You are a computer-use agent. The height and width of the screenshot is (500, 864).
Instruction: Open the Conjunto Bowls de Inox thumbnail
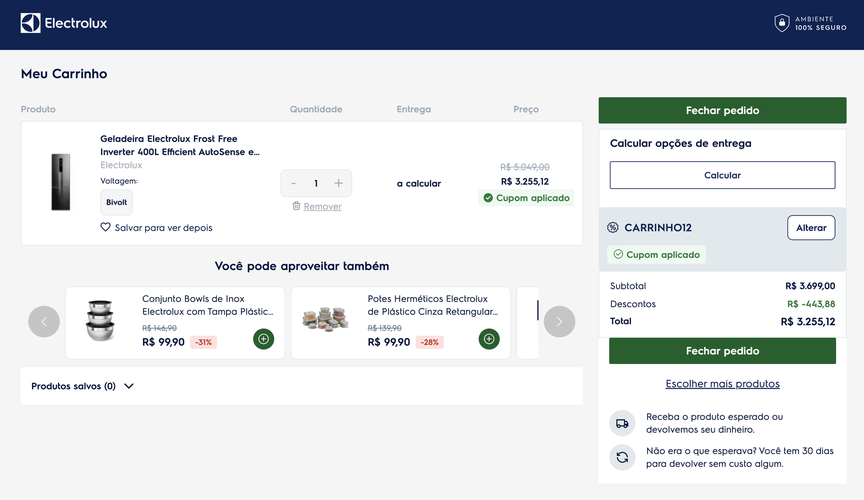point(100,320)
